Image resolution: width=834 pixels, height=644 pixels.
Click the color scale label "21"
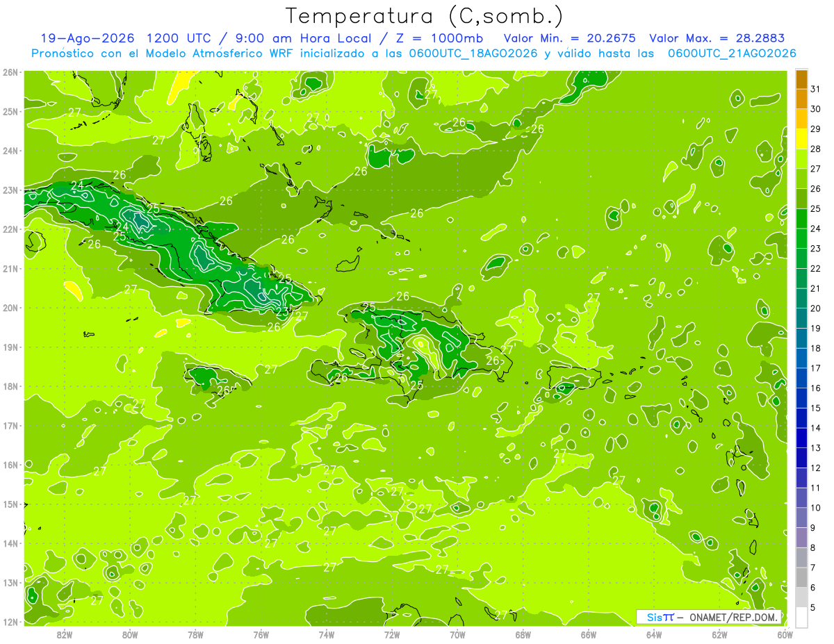(x=815, y=288)
